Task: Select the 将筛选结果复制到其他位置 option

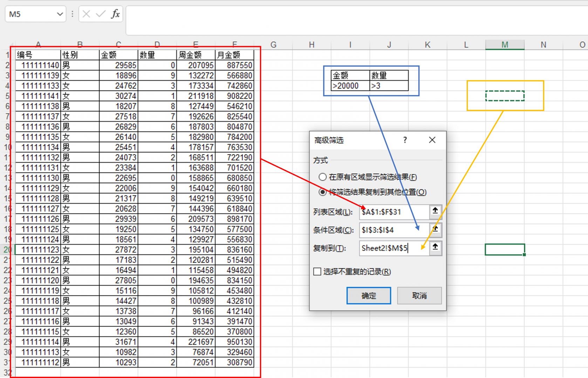Action: tap(322, 192)
